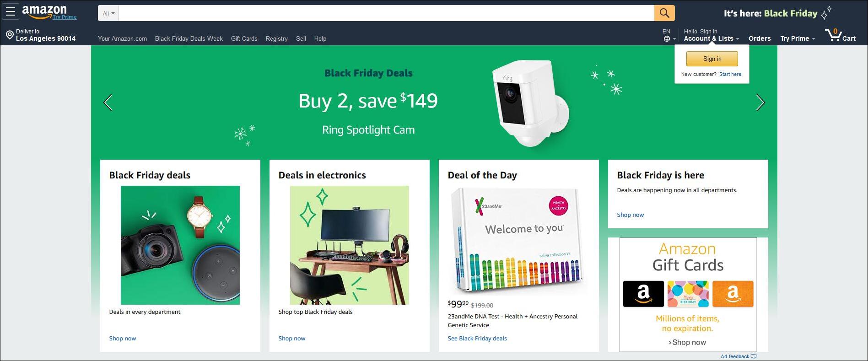The image size is (868, 361).
Task: Expand the Account & Lists dropdown
Action: pyautogui.click(x=711, y=38)
